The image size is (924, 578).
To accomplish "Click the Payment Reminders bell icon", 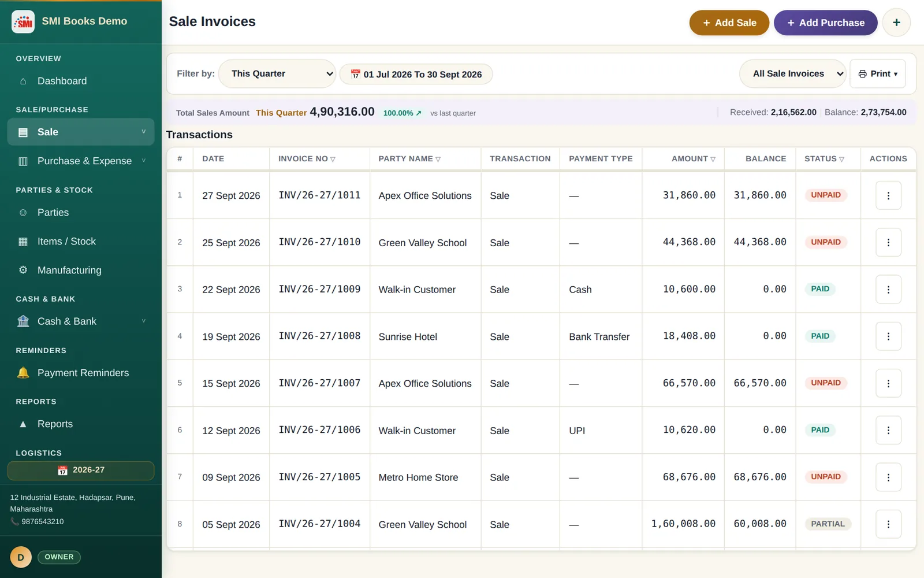I will coord(23,373).
